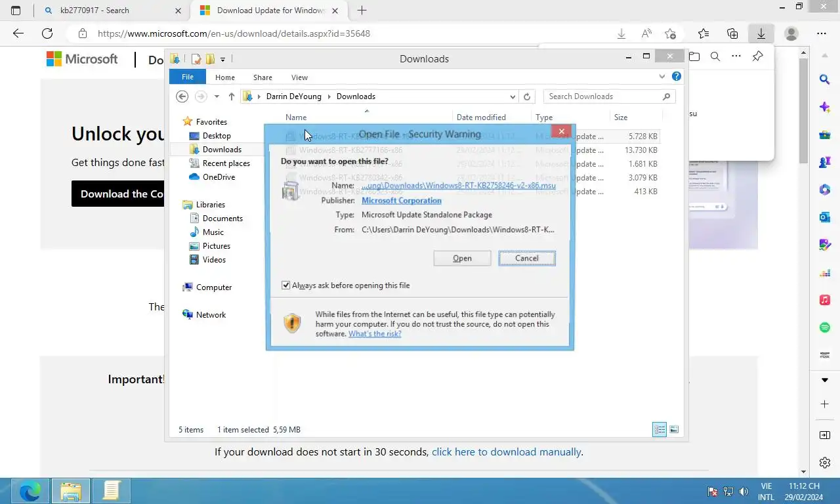Open Explorer recent locations dropdown arrow
This screenshot has height=504, width=840.
pyautogui.click(x=217, y=96)
